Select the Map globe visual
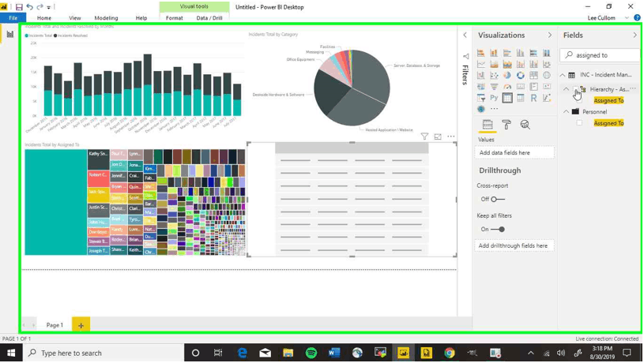The width and height of the screenshot is (644, 363). (x=547, y=76)
